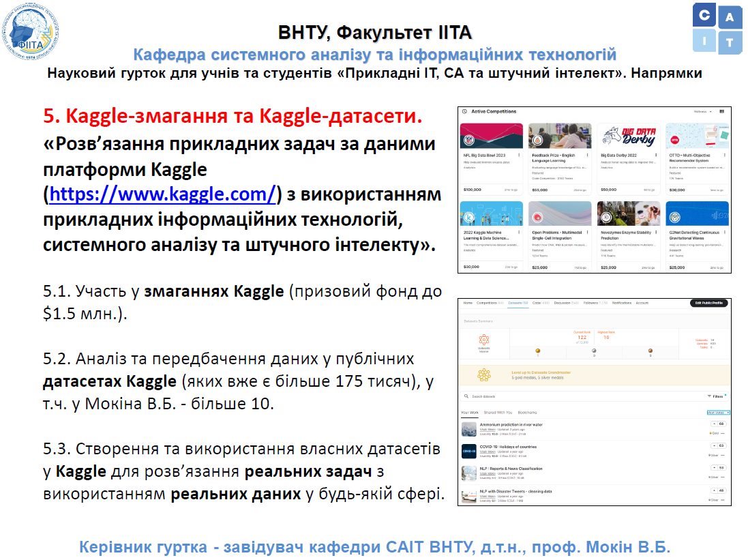
Task: Open the Filters button
Action: coord(717,396)
